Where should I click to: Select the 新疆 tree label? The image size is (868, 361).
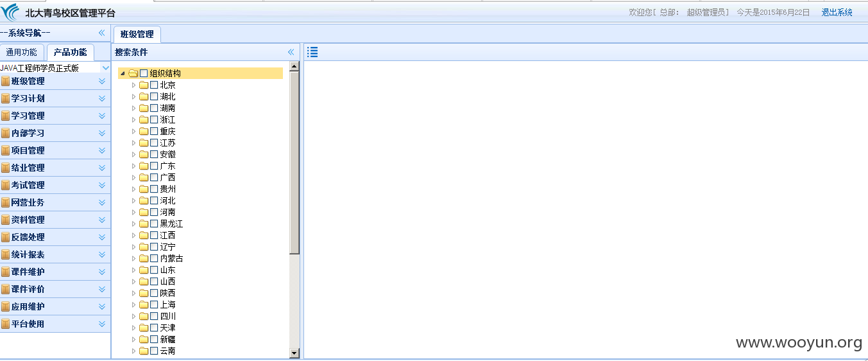tap(167, 339)
